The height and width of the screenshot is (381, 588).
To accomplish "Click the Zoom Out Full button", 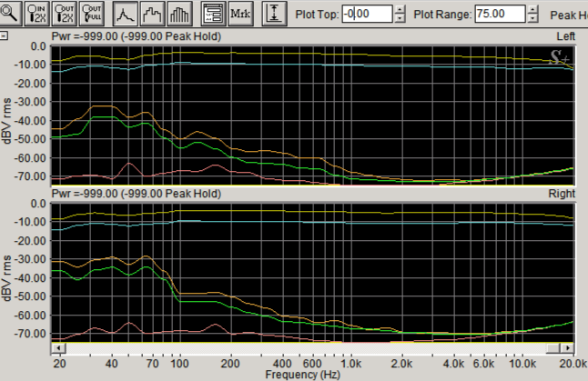I will point(92,13).
